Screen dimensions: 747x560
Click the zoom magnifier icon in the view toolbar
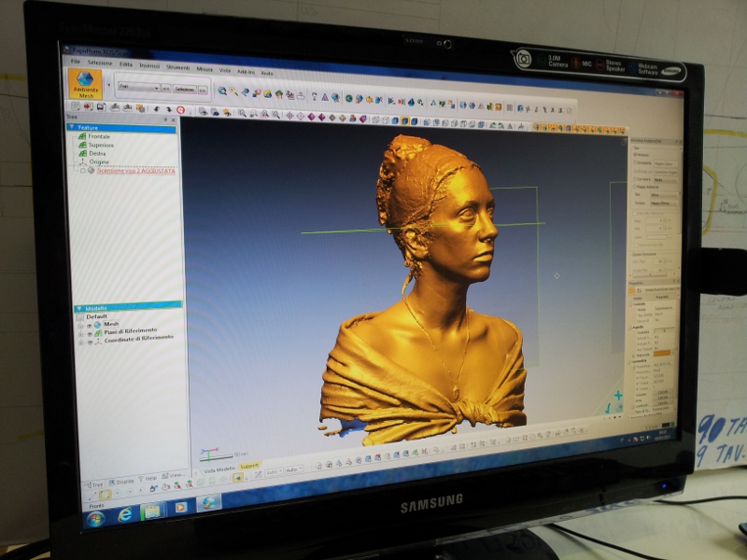pos(242,113)
